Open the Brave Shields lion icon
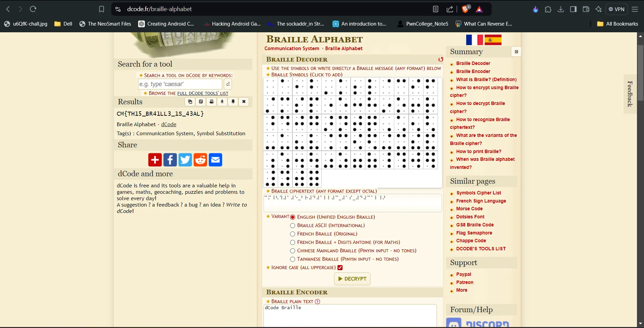 point(465,9)
